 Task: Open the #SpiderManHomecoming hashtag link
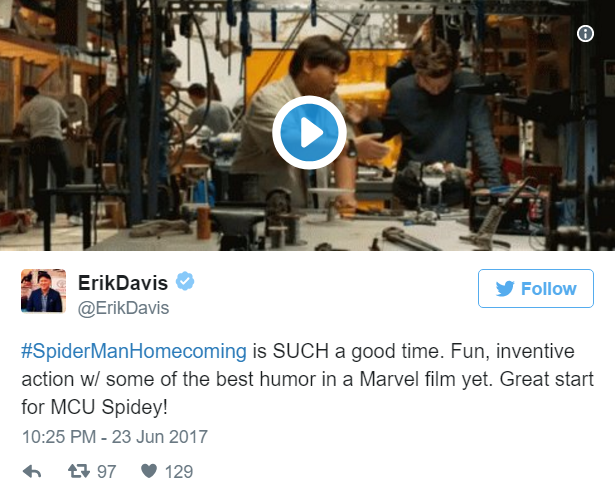pyautogui.click(x=134, y=351)
